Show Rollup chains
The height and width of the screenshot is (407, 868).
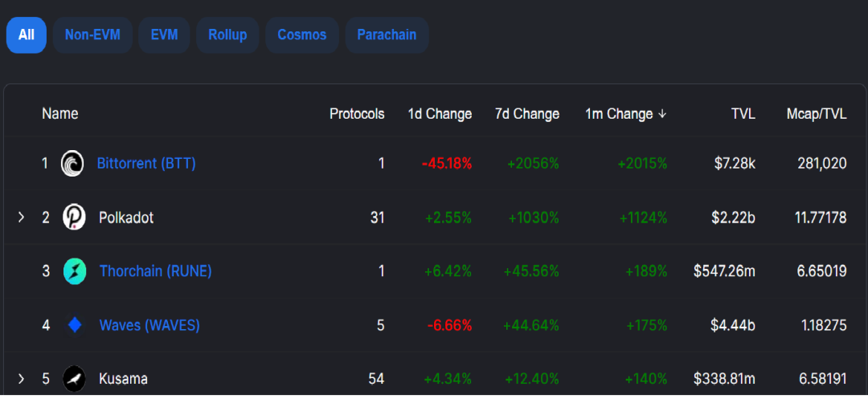tap(227, 35)
